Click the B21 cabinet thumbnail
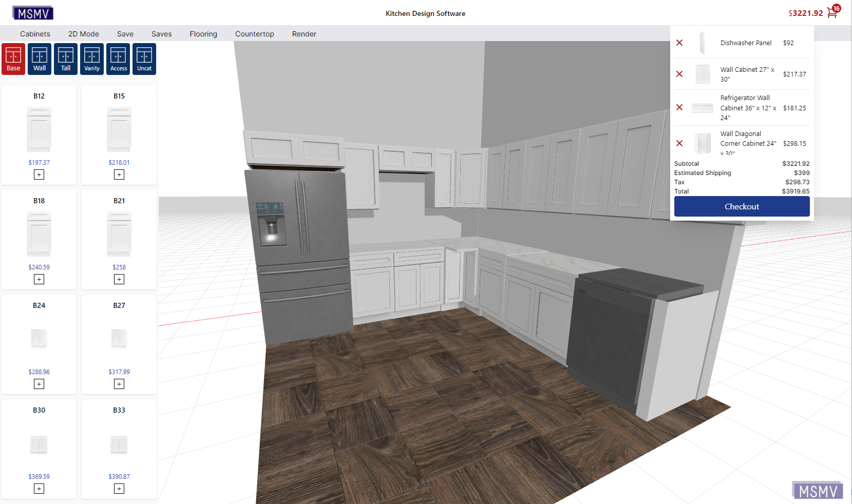Image resolution: width=852 pixels, height=504 pixels. pos(119,234)
